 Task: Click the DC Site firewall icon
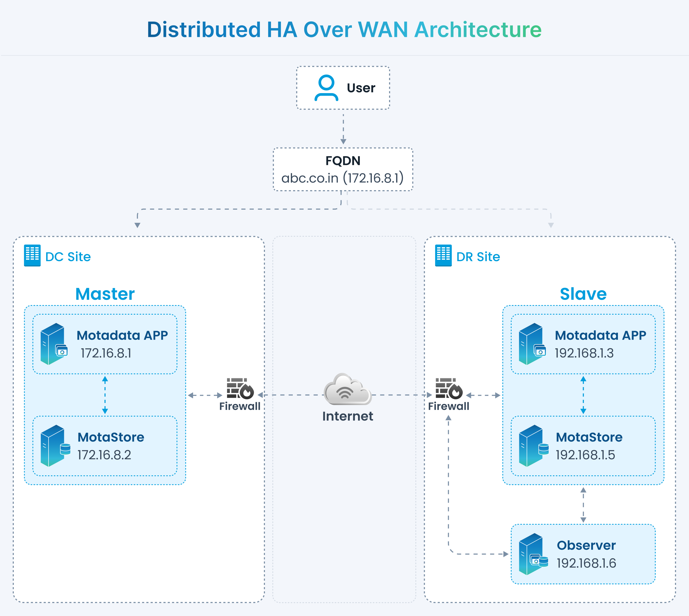(240, 388)
